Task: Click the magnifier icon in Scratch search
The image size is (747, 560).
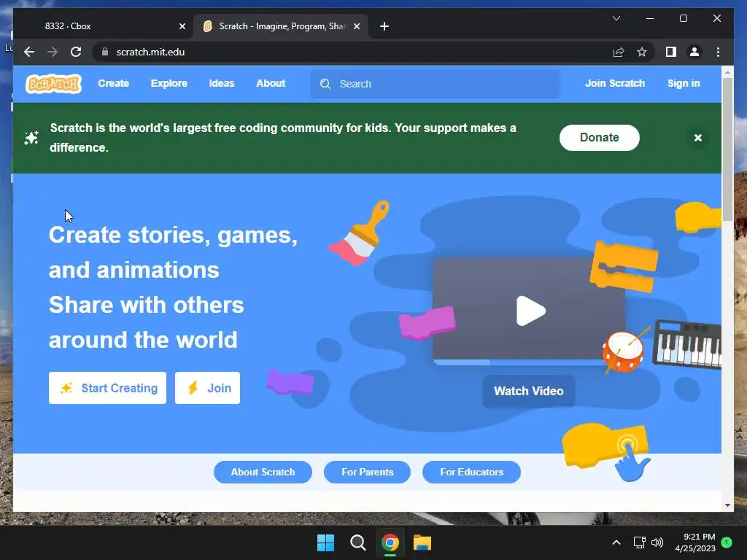Action: tap(325, 84)
